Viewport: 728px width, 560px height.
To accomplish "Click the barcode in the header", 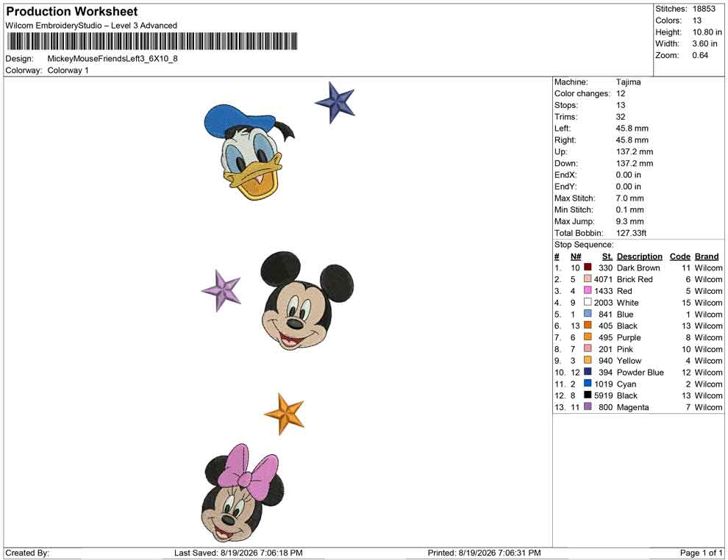I will [151, 42].
